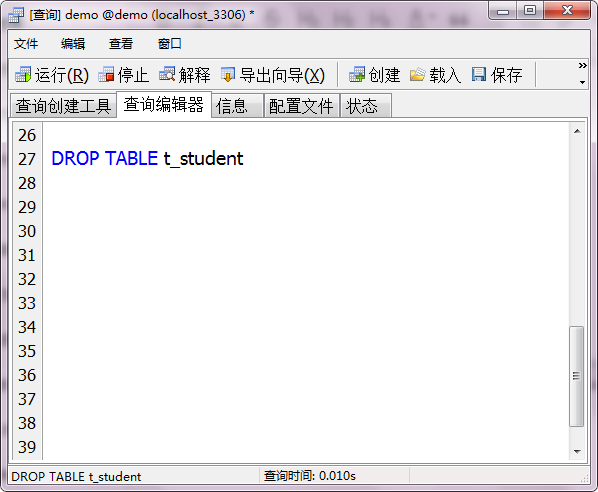598x492 pixels.
Task: Open the 编辑 (Edit) menu
Action: (x=73, y=44)
